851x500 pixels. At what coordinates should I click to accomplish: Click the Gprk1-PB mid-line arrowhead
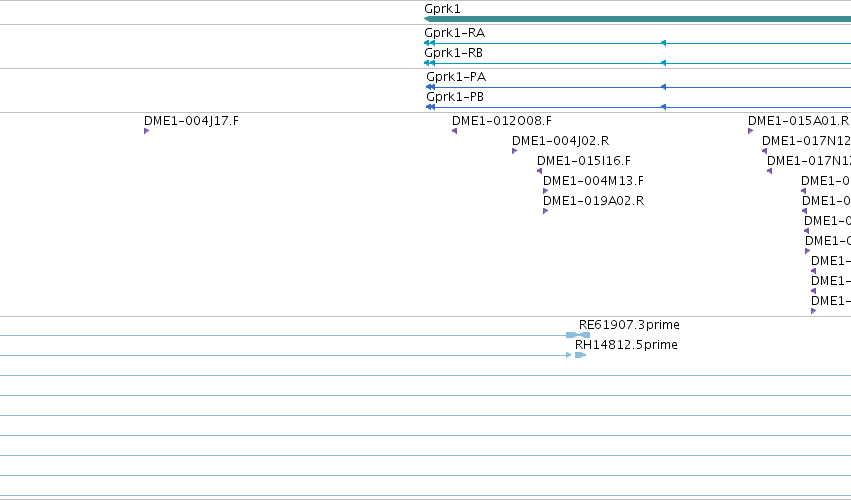pyautogui.click(x=663, y=107)
